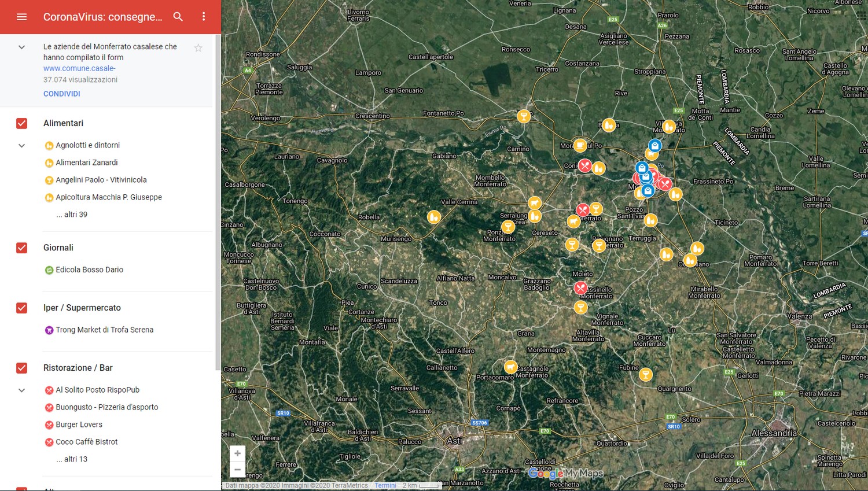Select the yellow marker at Occimiano
The height and width of the screenshot is (491, 868).
pyautogui.click(x=690, y=260)
